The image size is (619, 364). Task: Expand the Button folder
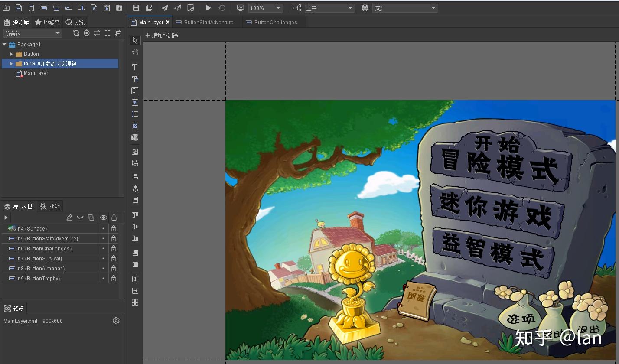(11, 54)
